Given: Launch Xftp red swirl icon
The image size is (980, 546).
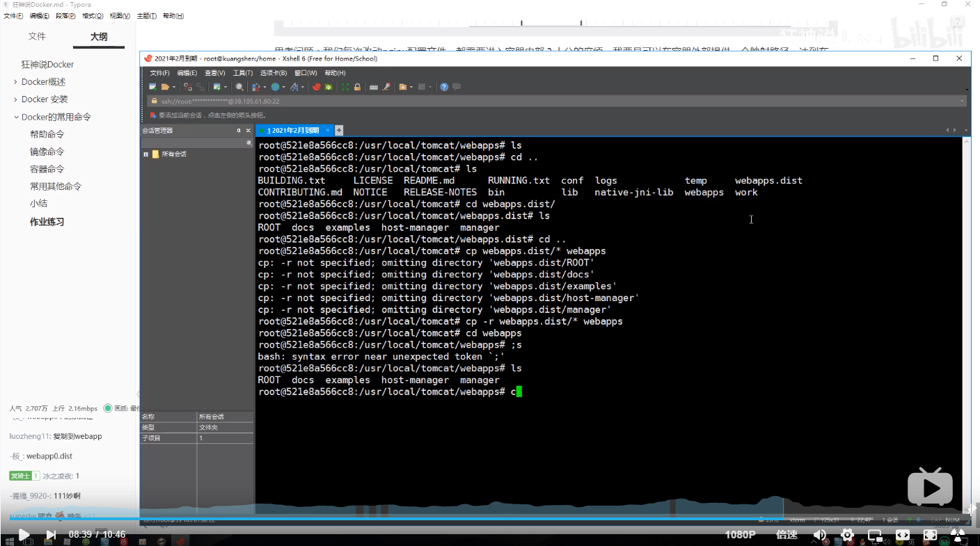Looking at the screenshot, I should pyautogui.click(x=317, y=87).
